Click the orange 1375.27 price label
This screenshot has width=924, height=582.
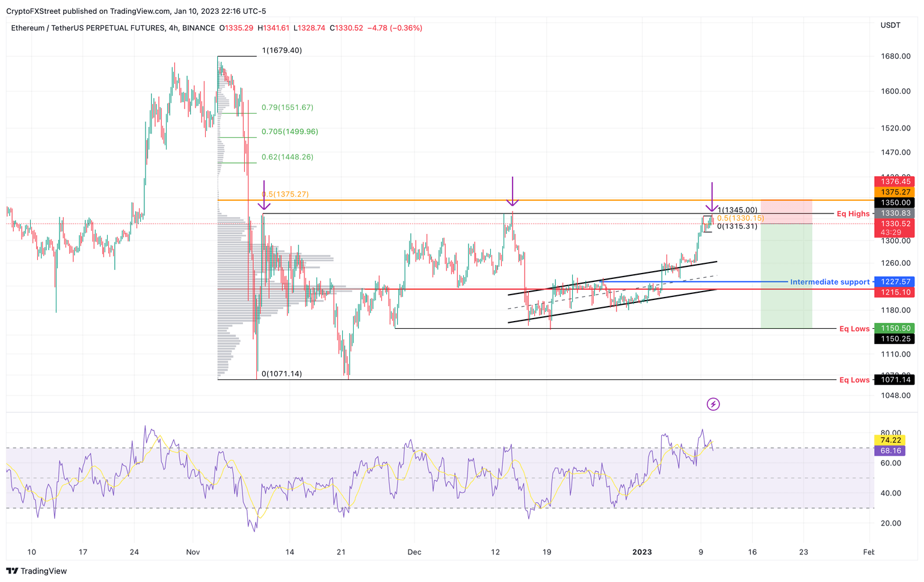(895, 191)
